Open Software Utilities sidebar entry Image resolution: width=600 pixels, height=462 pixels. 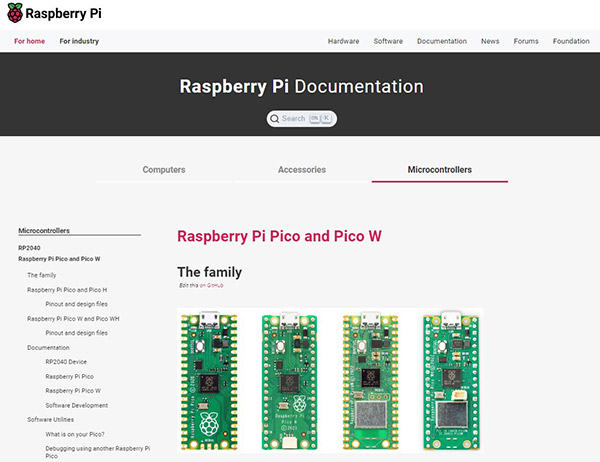(51, 420)
